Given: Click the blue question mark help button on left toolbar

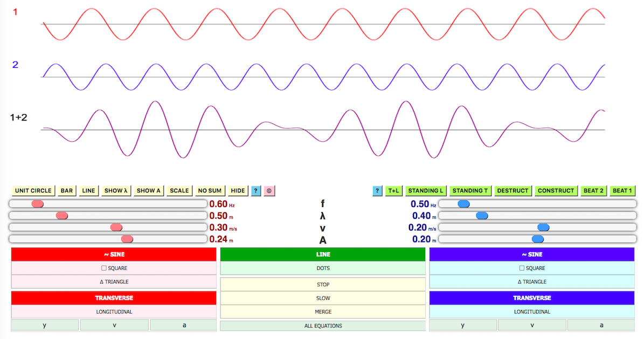Looking at the screenshot, I should [x=256, y=191].
